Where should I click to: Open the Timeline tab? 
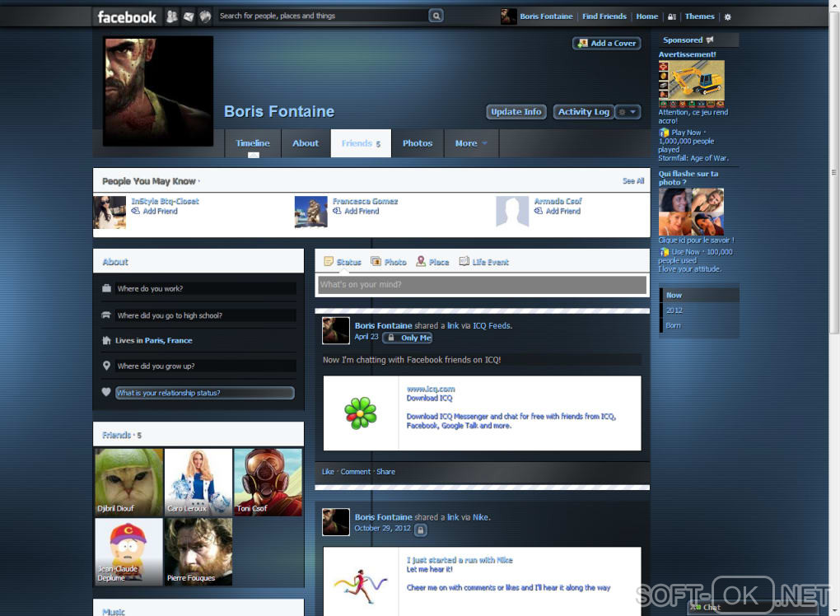(253, 143)
